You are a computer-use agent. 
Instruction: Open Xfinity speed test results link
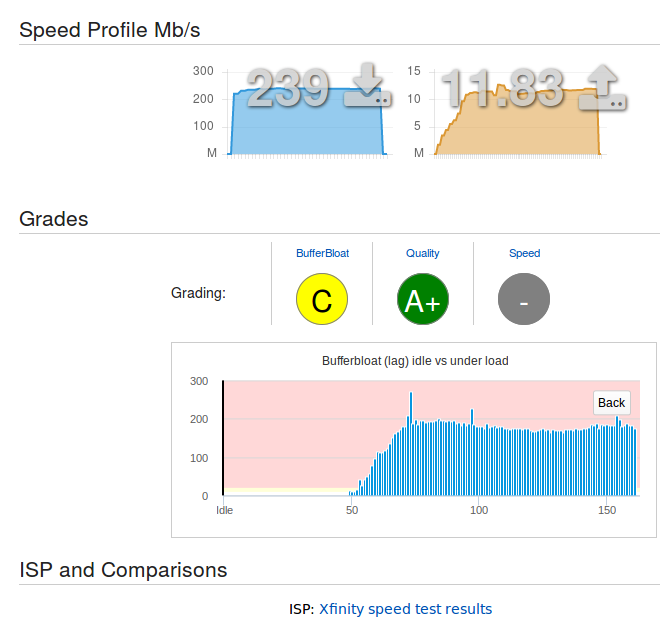click(x=405, y=608)
